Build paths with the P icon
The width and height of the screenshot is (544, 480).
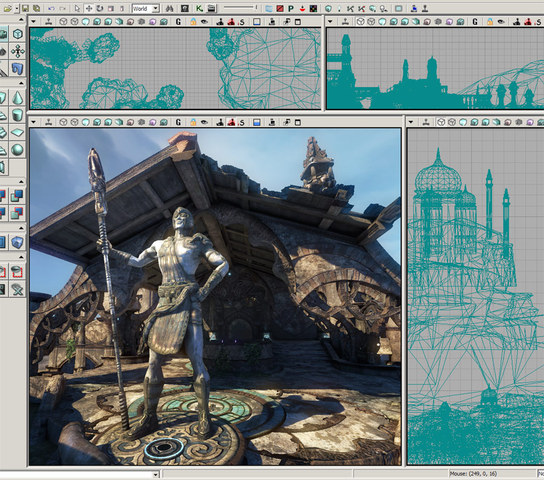291,8
